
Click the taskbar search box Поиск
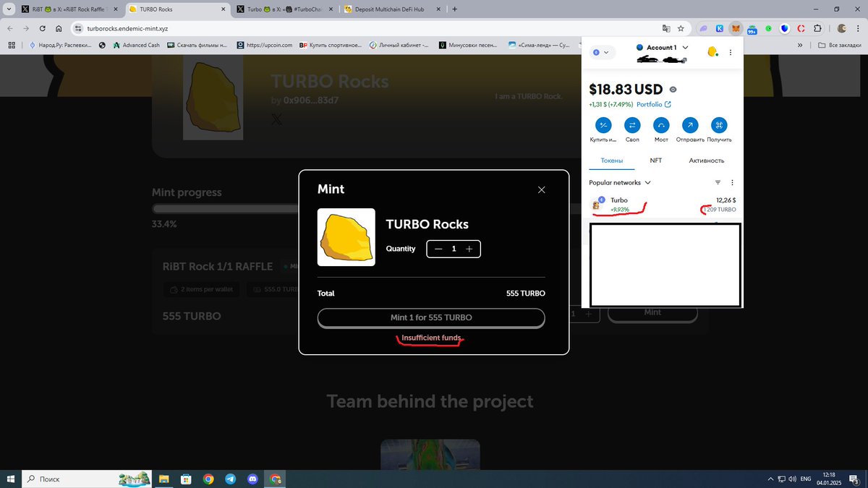(x=87, y=479)
